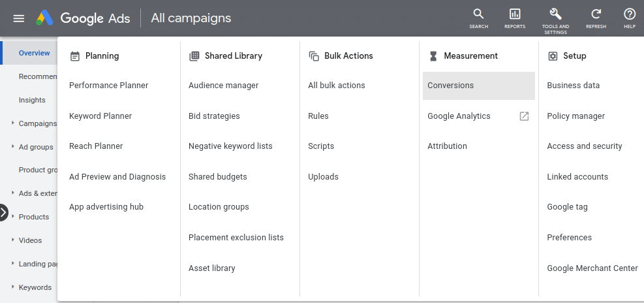The width and height of the screenshot is (644, 303).
Task: Open Performance Planner
Action: coord(109,86)
